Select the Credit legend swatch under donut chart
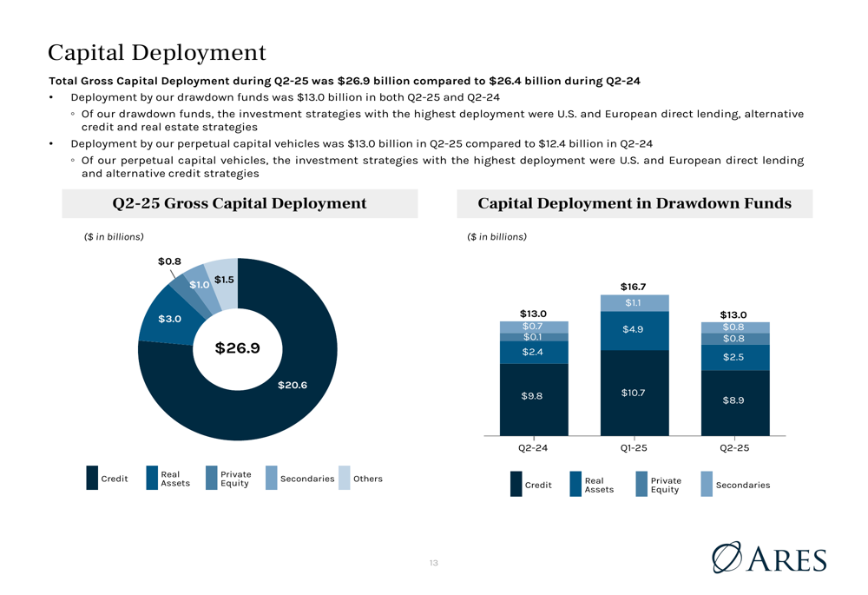Viewport: 868px width, 595px height. (92, 478)
